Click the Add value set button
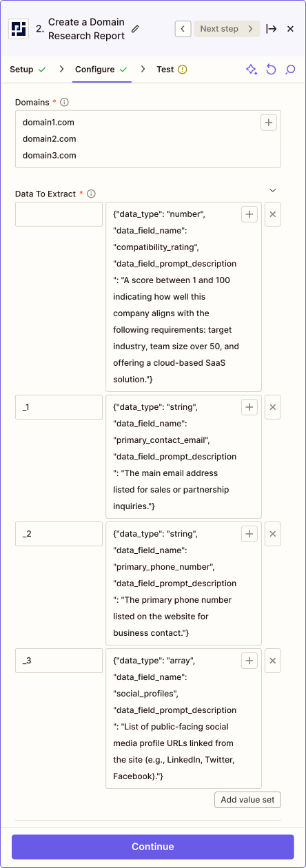The height and width of the screenshot is (868, 306). [247, 800]
